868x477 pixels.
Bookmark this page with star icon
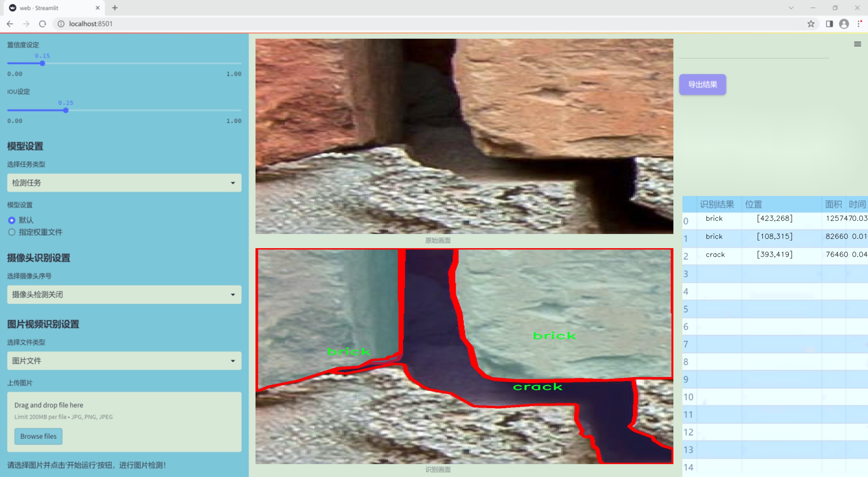point(811,24)
